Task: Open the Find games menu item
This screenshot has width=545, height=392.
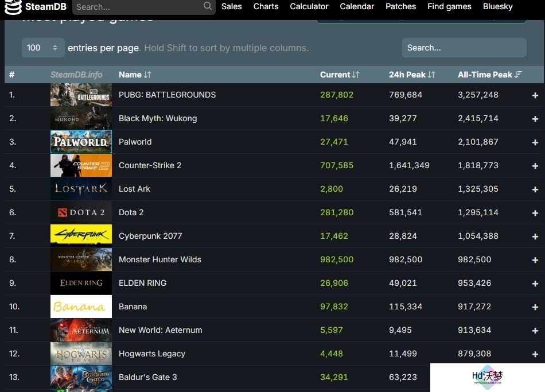Action: 449,6
